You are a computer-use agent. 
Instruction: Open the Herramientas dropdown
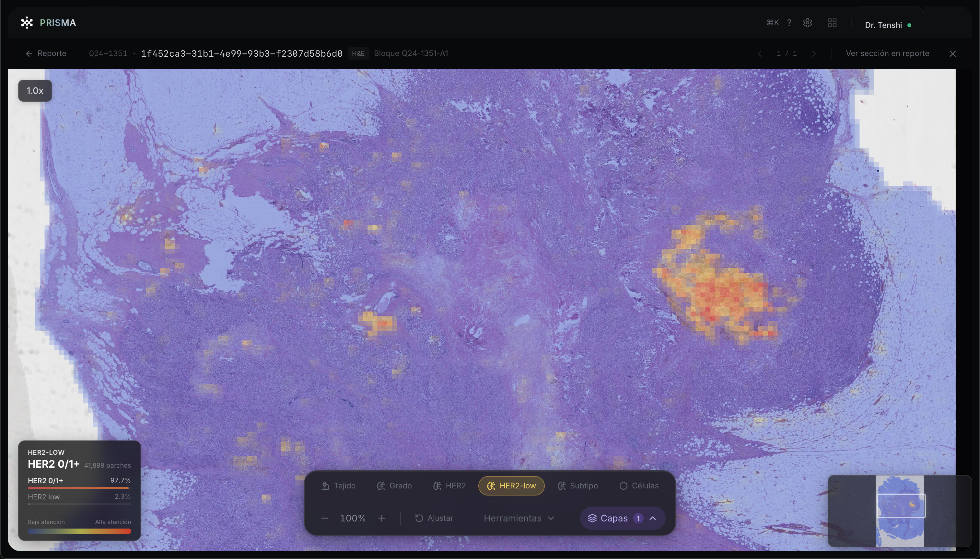519,518
